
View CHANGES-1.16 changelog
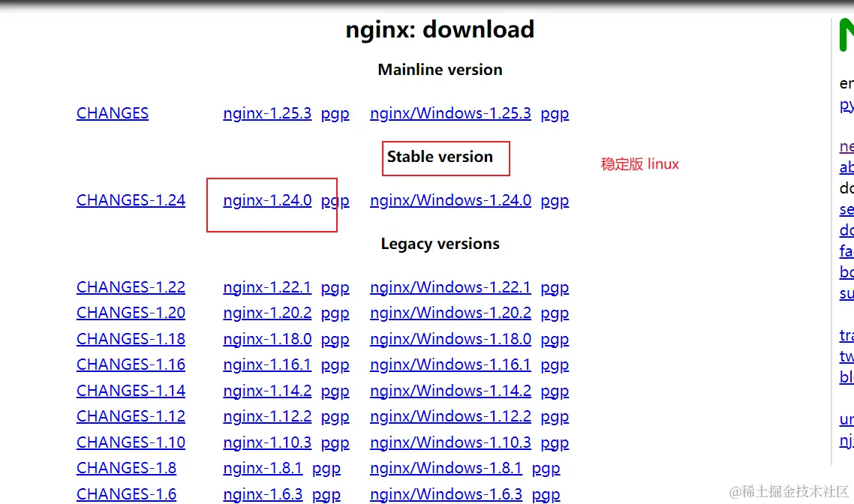click(131, 364)
